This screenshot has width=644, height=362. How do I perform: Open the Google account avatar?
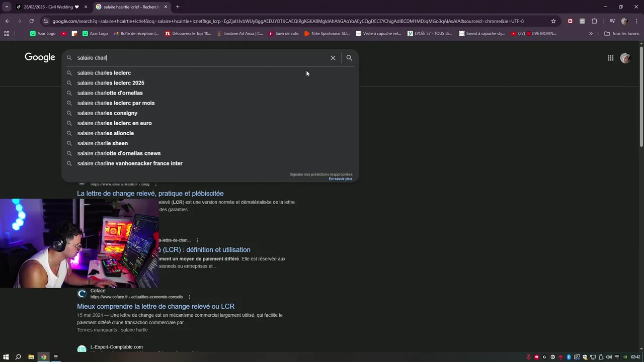625,58
